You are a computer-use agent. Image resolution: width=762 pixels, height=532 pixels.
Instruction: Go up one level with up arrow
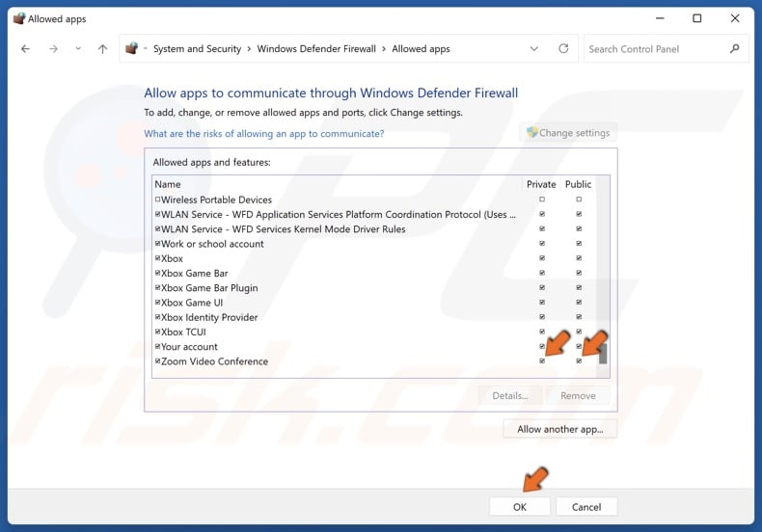click(x=102, y=49)
